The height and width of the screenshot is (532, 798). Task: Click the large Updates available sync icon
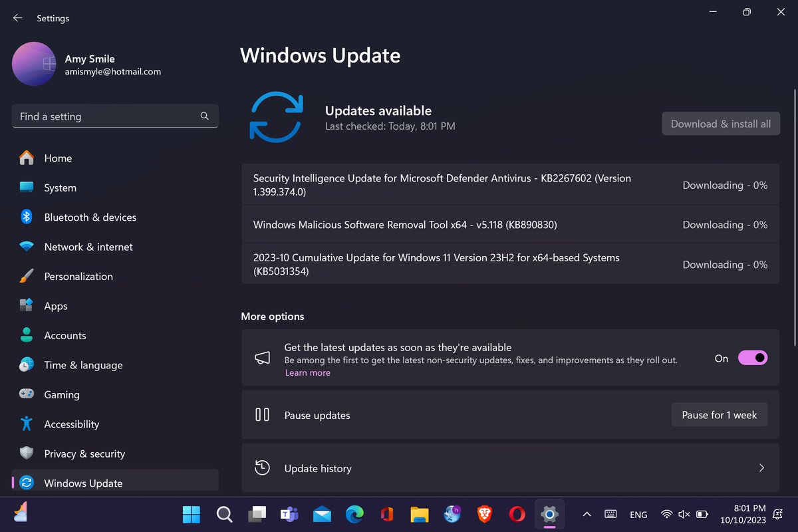click(277, 116)
